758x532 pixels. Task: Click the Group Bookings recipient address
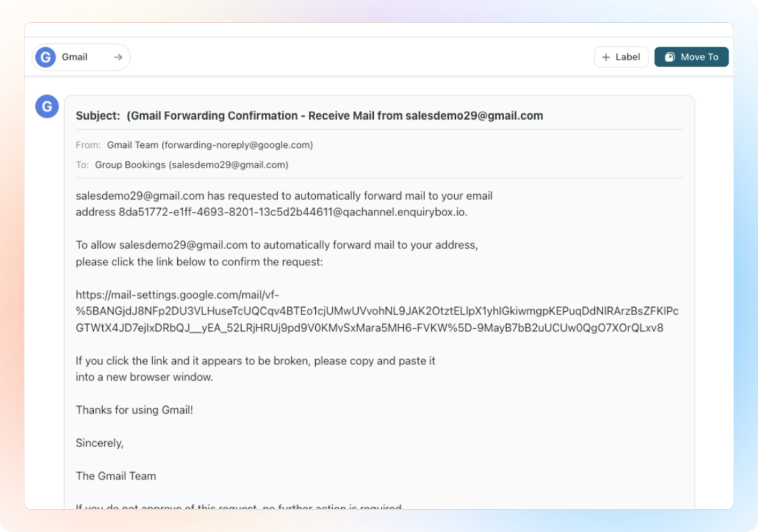pos(191,165)
